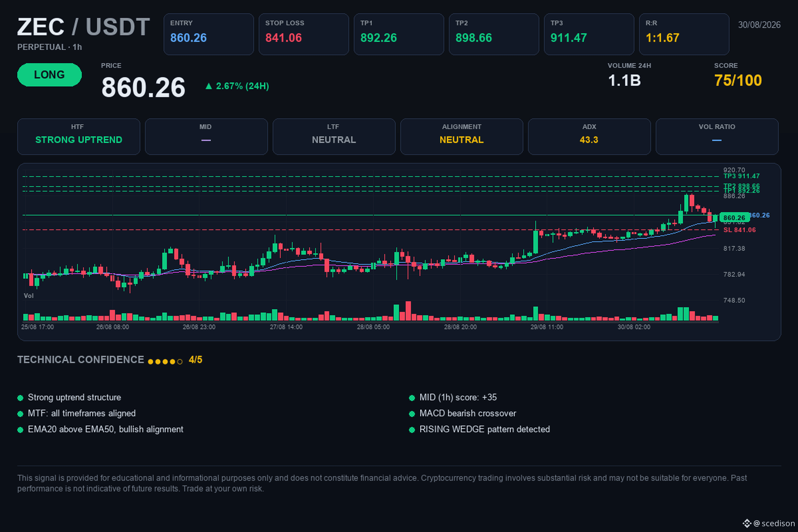
Task: Click the 2.67% (24H) change value
Action: 242,86
